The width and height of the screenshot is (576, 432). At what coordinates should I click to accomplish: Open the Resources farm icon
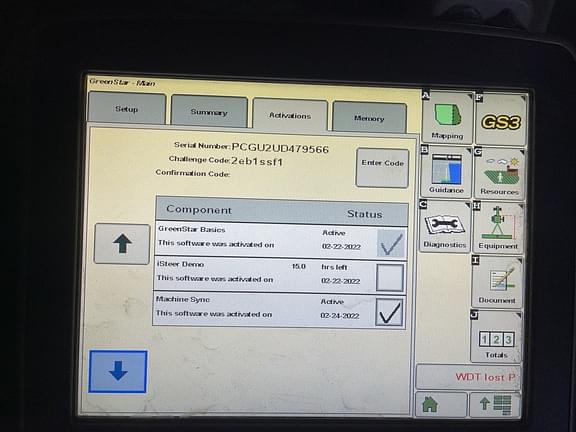(x=500, y=173)
